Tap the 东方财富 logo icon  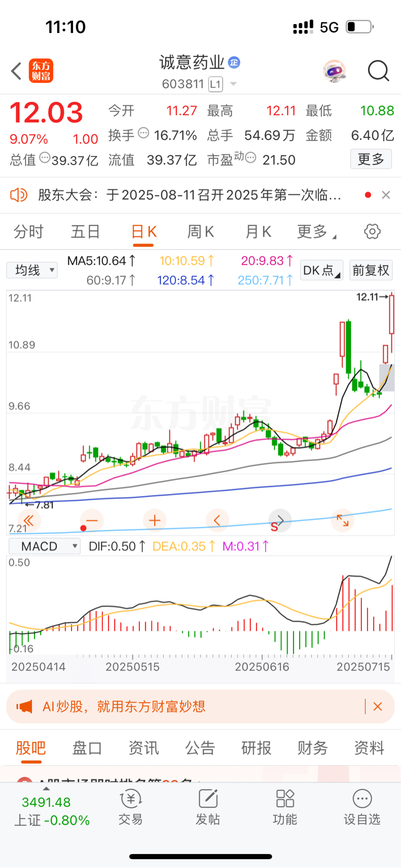point(41,71)
